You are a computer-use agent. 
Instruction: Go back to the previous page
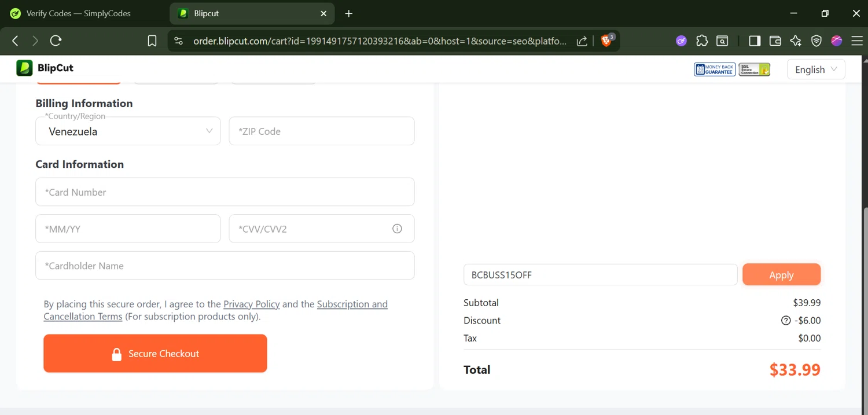[x=16, y=41]
